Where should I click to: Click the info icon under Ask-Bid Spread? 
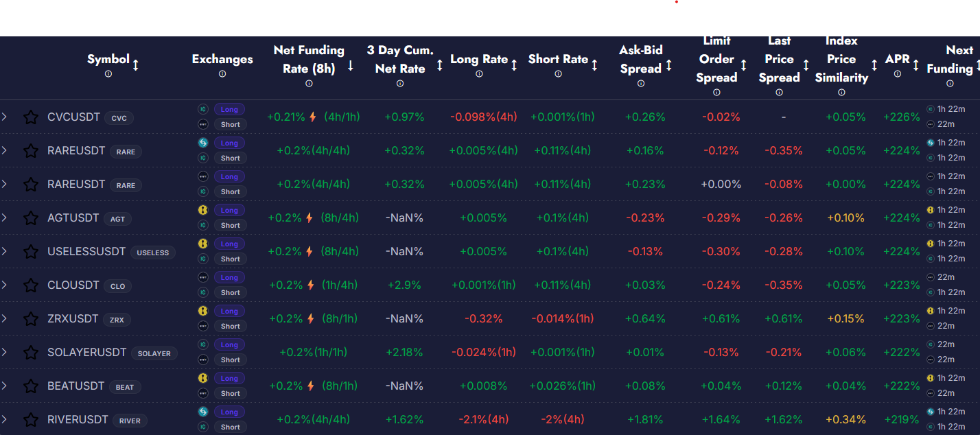[641, 84]
